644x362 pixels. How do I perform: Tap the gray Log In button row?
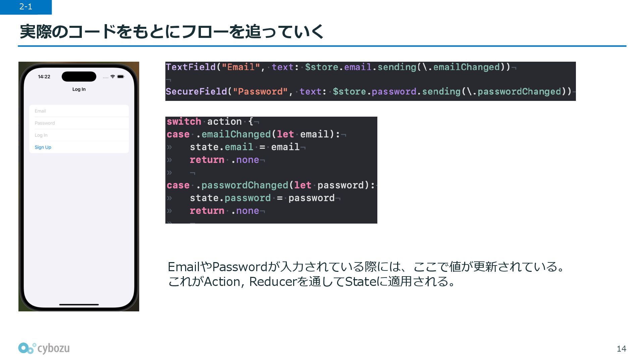coord(79,135)
